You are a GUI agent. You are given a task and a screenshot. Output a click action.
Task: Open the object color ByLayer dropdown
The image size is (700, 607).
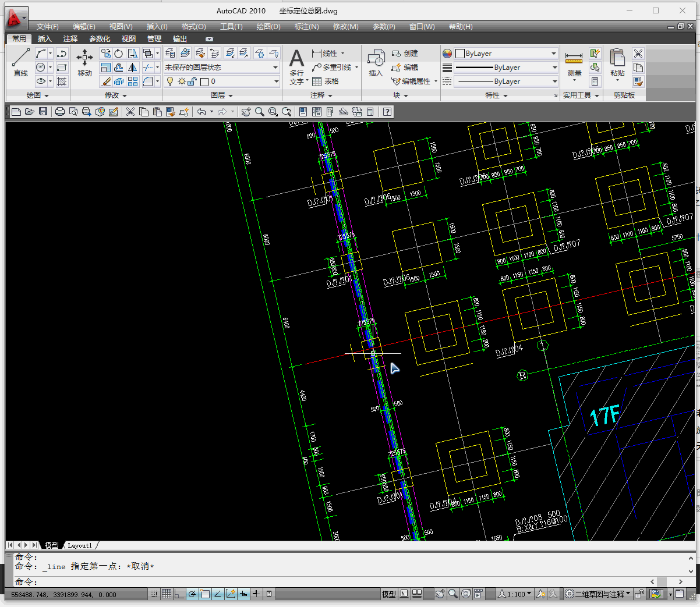[506, 54]
